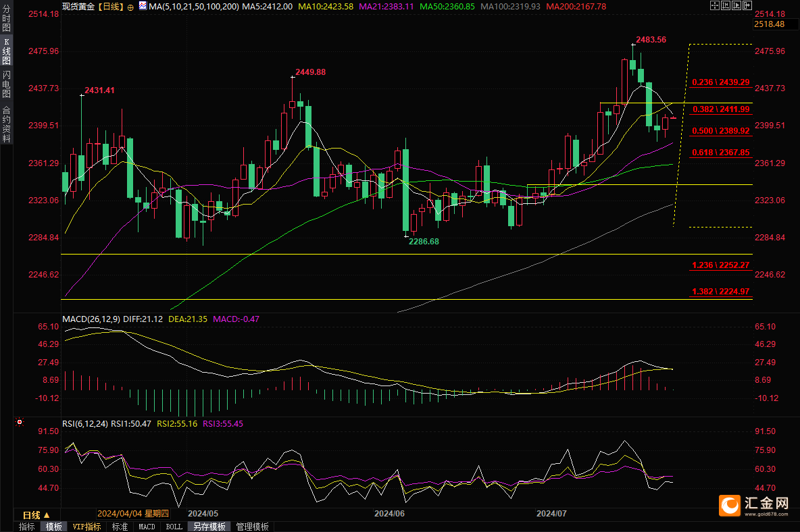Click the MACD:-0.47 value

[236, 319]
